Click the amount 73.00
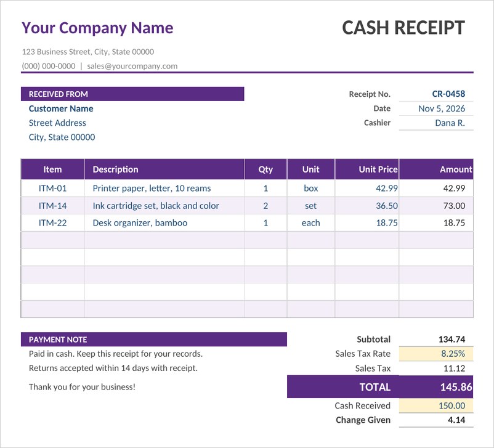494x448 pixels. (454, 206)
